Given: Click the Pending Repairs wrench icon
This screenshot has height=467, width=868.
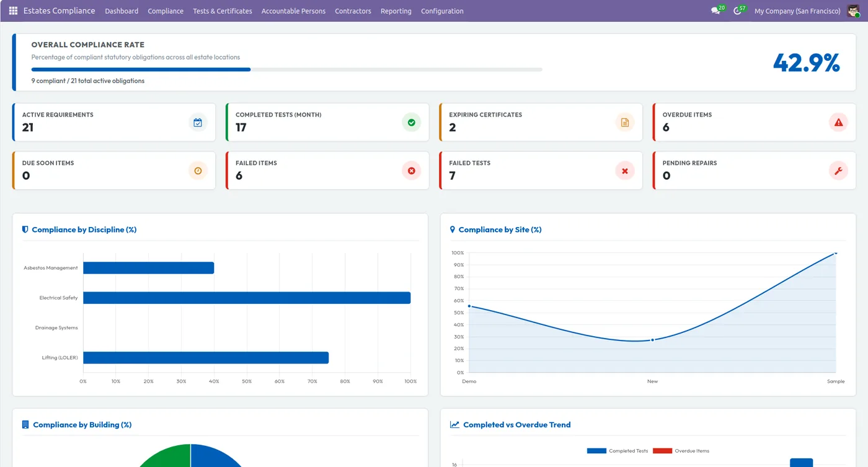Looking at the screenshot, I should 838,171.
